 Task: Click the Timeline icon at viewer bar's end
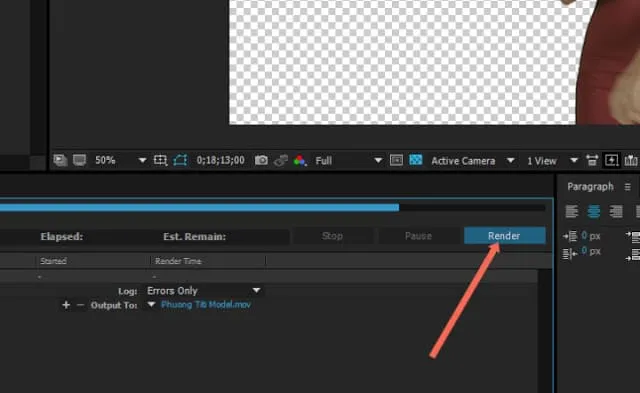[631, 160]
